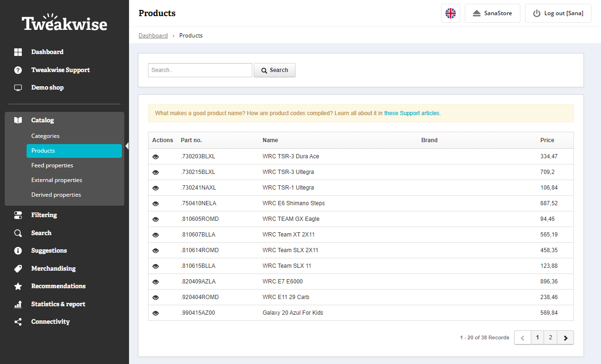The width and height of the screenshot is (601, 364).
Task: Click the Brand column header
Action: (x=429, y=140)
